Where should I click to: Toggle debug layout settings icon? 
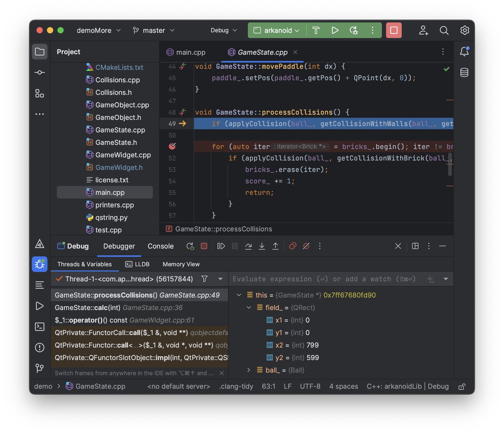point(415,246)
